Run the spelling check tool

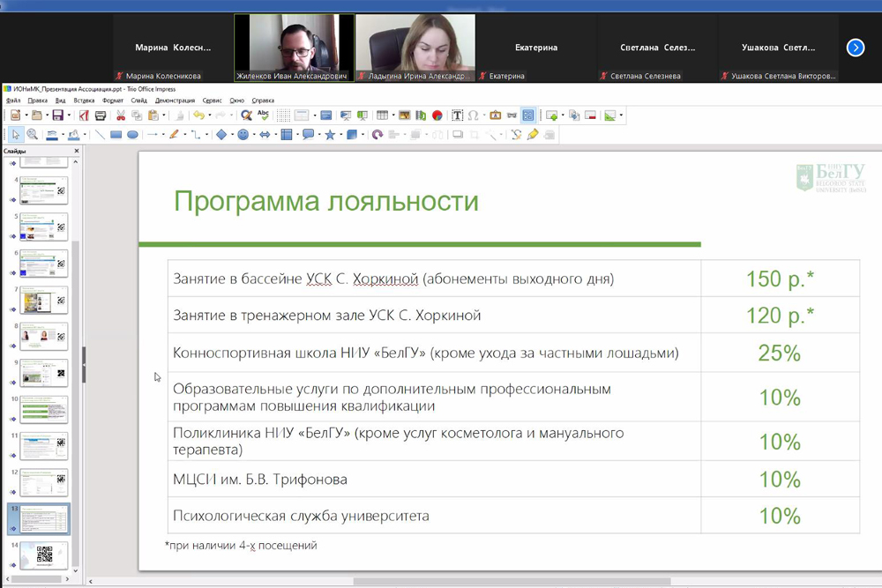click(x=263, y=115)
